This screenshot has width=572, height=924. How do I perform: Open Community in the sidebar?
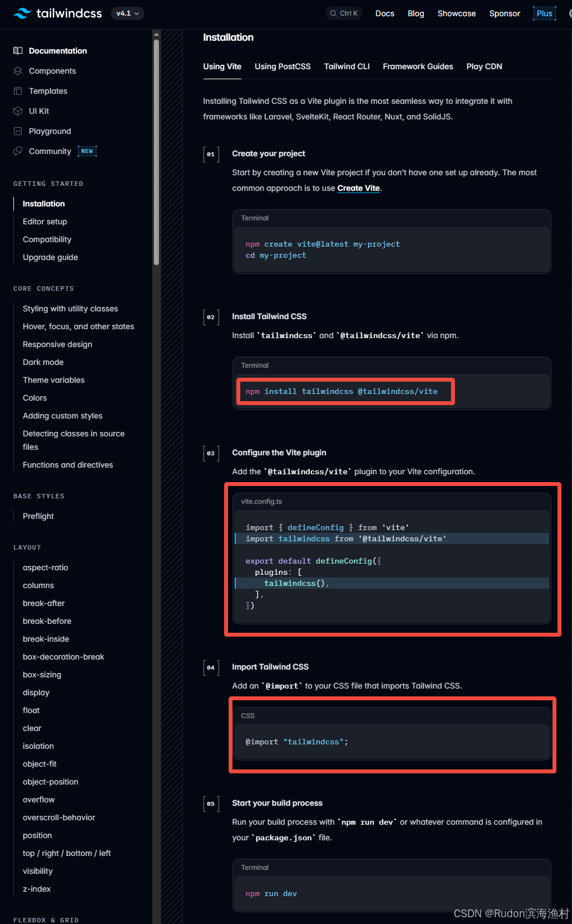[x=50, y=151]
